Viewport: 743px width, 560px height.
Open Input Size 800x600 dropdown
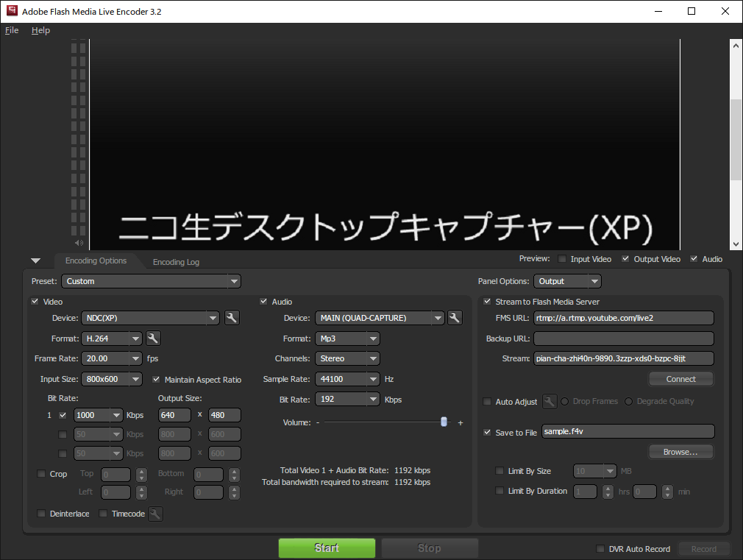coord(112,379)
